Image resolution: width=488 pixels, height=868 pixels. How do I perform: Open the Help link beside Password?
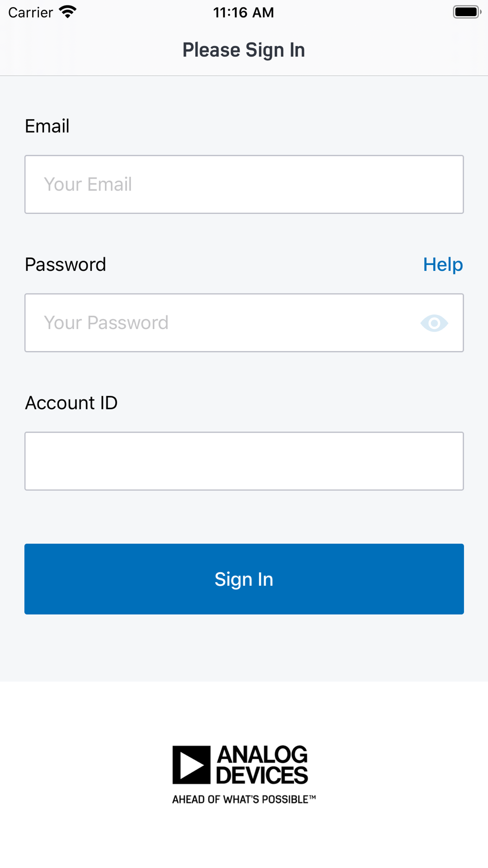443,265
